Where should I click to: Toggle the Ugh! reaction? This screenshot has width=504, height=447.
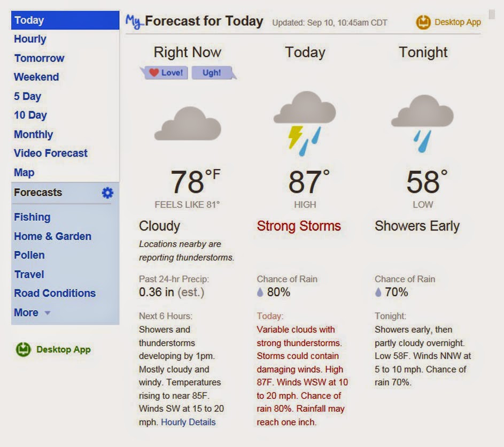click(x=213, y=72)
